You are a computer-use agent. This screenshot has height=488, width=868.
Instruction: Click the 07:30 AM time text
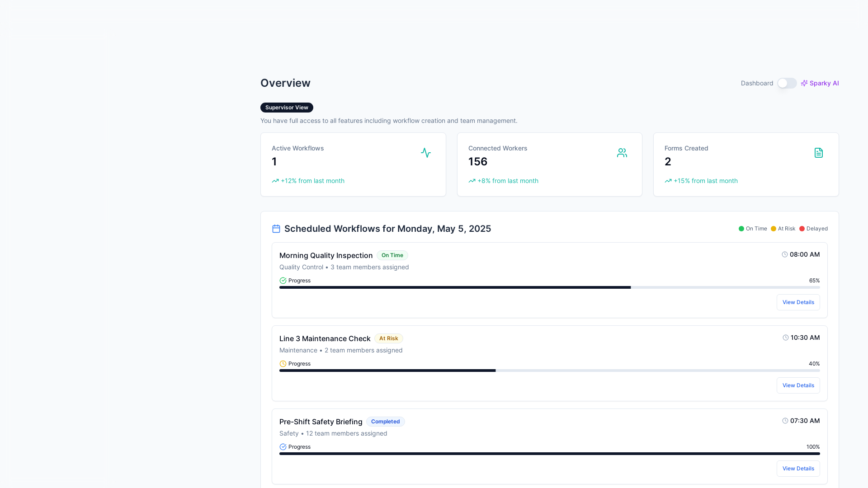click(x=805, y=421)
